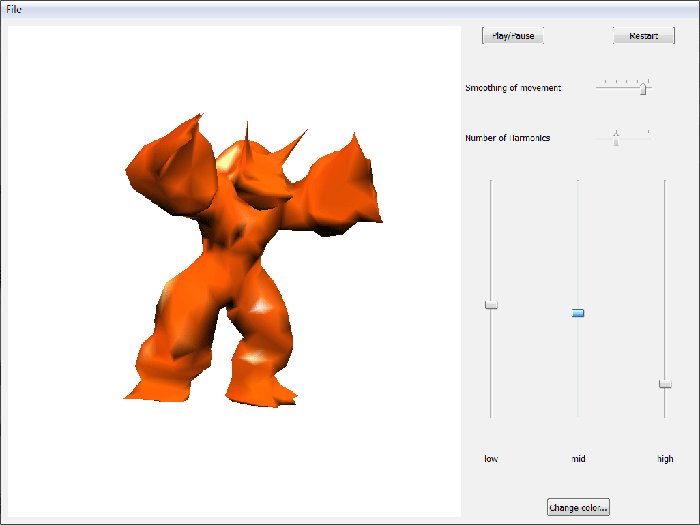Click the low vertical slider handle
The image size is (700, 525).
[491, 305]
